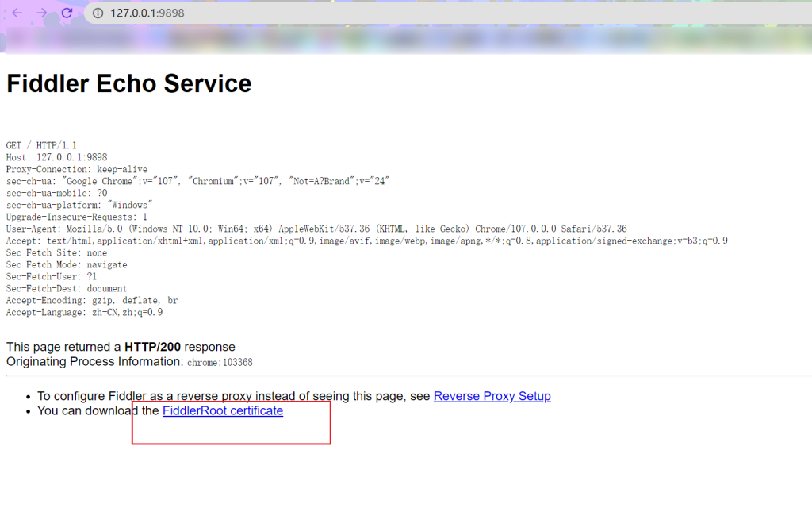
Task: Click the Host header line
Action: (x=57, y=157)
